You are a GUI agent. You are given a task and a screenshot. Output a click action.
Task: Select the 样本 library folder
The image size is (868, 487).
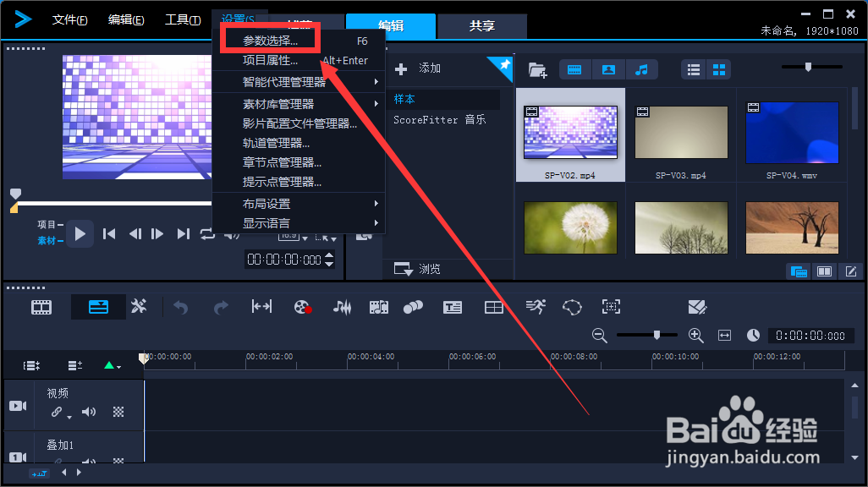[x=404, y=99]
